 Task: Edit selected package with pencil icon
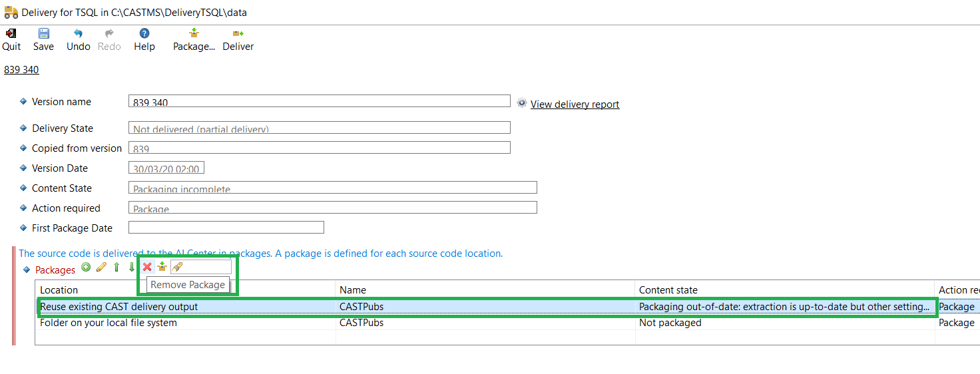point(101,268)
